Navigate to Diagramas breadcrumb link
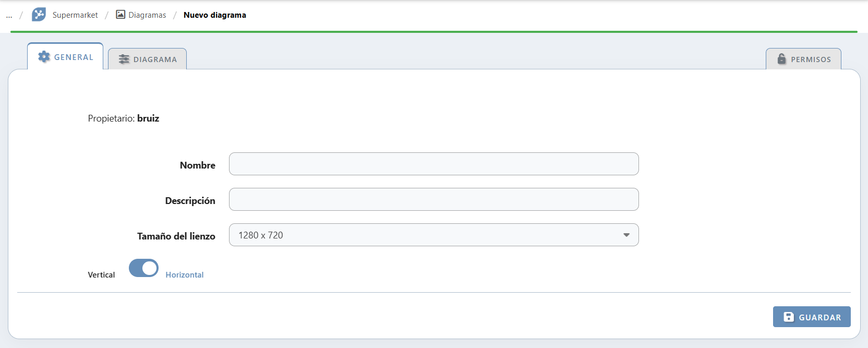This screenshot has height=348, width=868. tap(148, 15)
